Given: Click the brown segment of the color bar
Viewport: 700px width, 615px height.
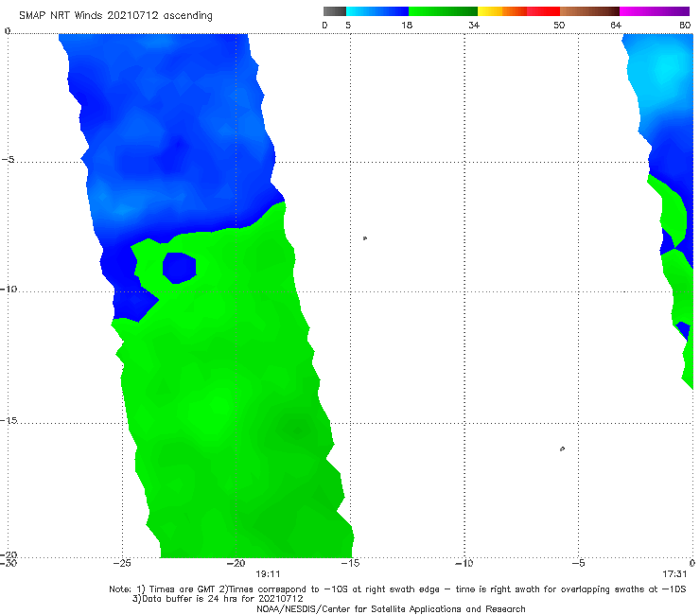Looking at the screenshot, I should pos(589,11).
